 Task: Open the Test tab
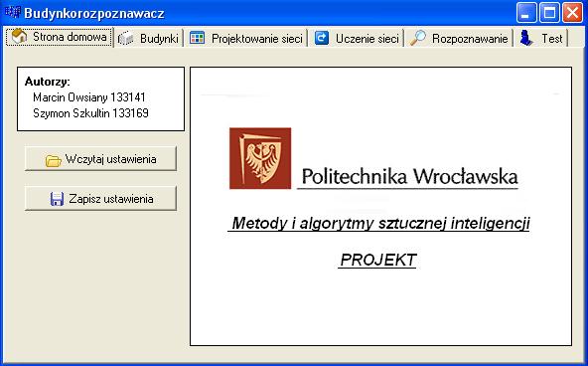(x=541, y=38)
